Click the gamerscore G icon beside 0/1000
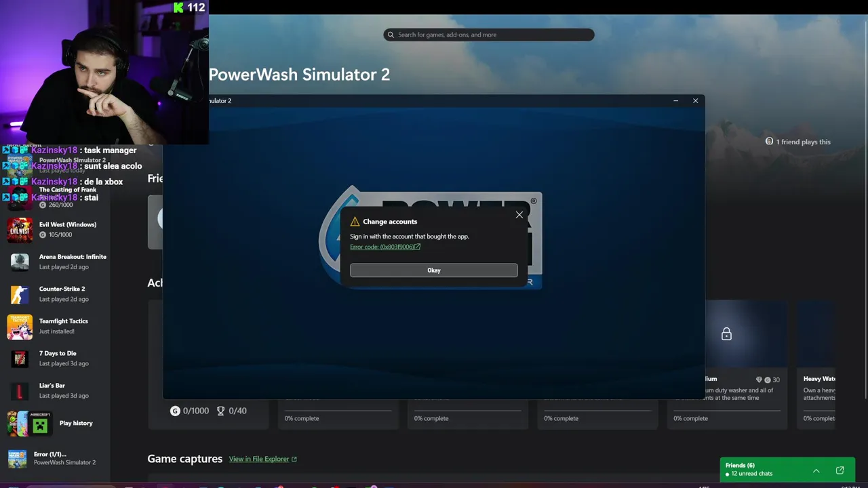 (175, 411)
